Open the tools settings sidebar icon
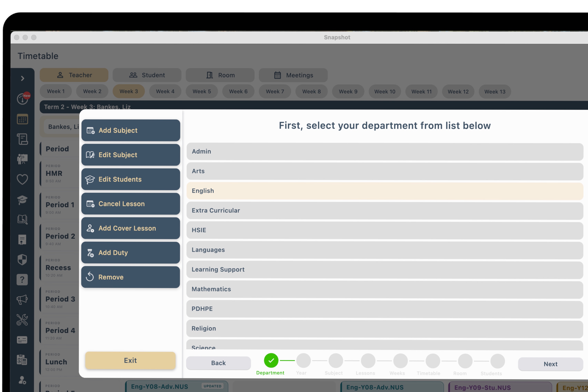This screenshot has height=392, width=588. [22, 319]
